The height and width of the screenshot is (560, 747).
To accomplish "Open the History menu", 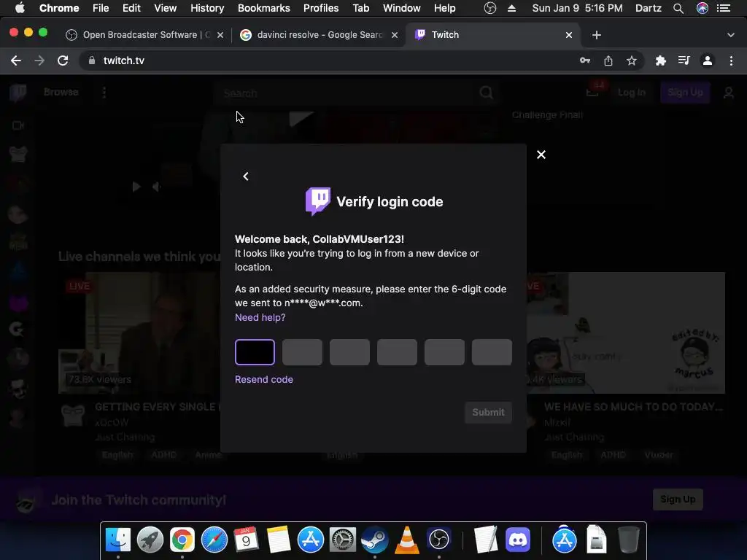I will coord(207,8).
